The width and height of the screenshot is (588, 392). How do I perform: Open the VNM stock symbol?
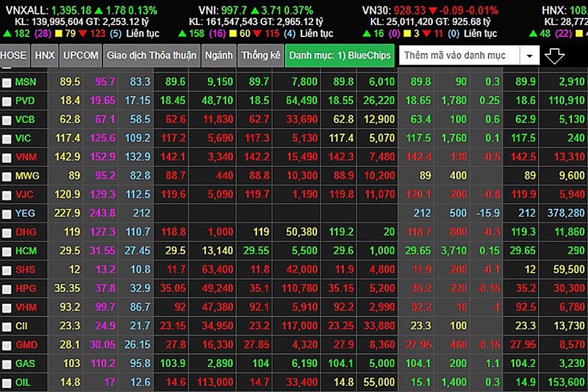tap(25, 158)
